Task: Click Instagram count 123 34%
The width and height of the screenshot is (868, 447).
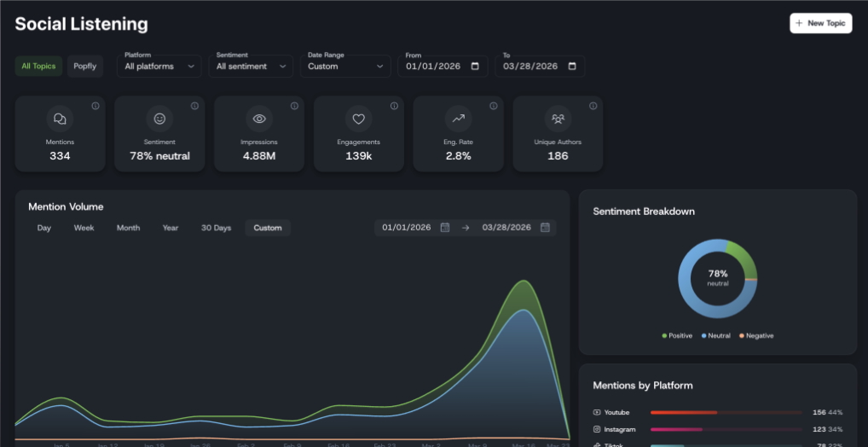Action: (828, 429)
